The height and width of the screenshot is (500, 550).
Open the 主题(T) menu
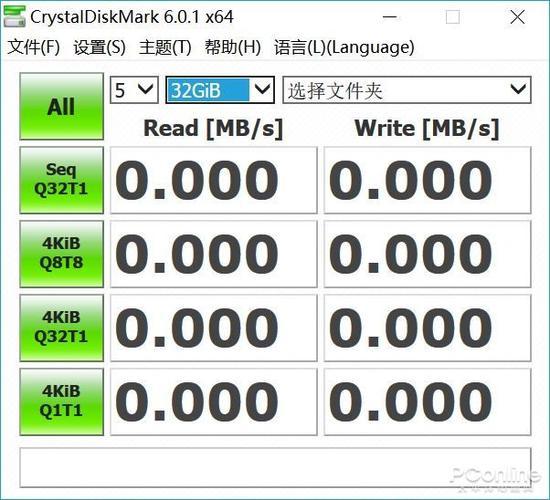pyautogui.click(x=165, y=47)
